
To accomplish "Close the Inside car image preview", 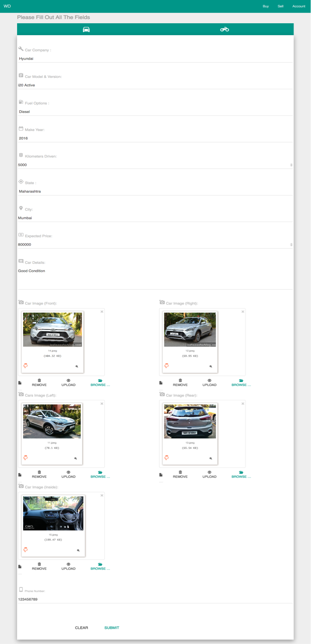I will (x=102, y=495).
